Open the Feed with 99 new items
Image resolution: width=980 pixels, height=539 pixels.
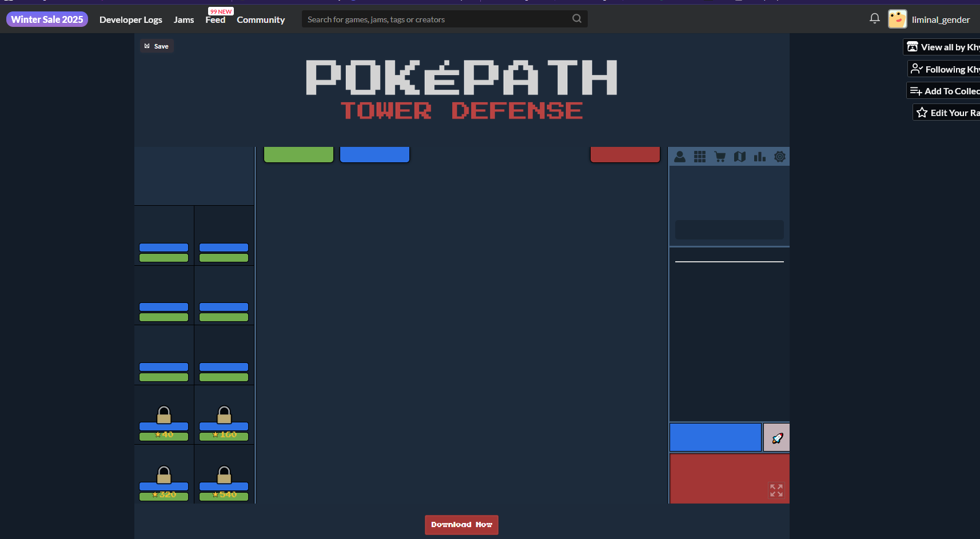point(216,19)
